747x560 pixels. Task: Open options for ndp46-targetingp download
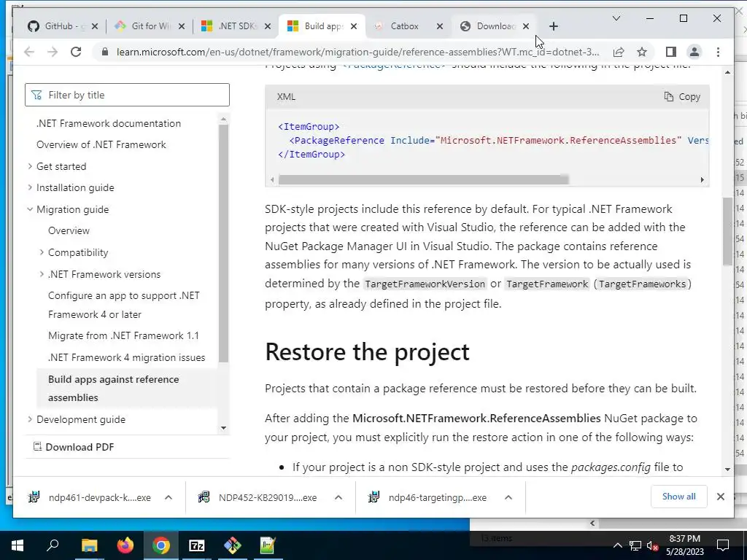(x=508, y=497)
